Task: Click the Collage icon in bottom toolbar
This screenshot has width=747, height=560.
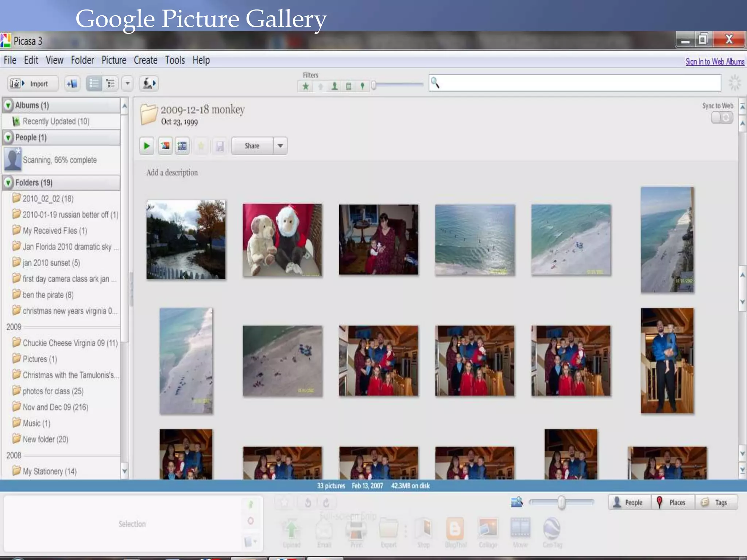Action: (488, 533)
